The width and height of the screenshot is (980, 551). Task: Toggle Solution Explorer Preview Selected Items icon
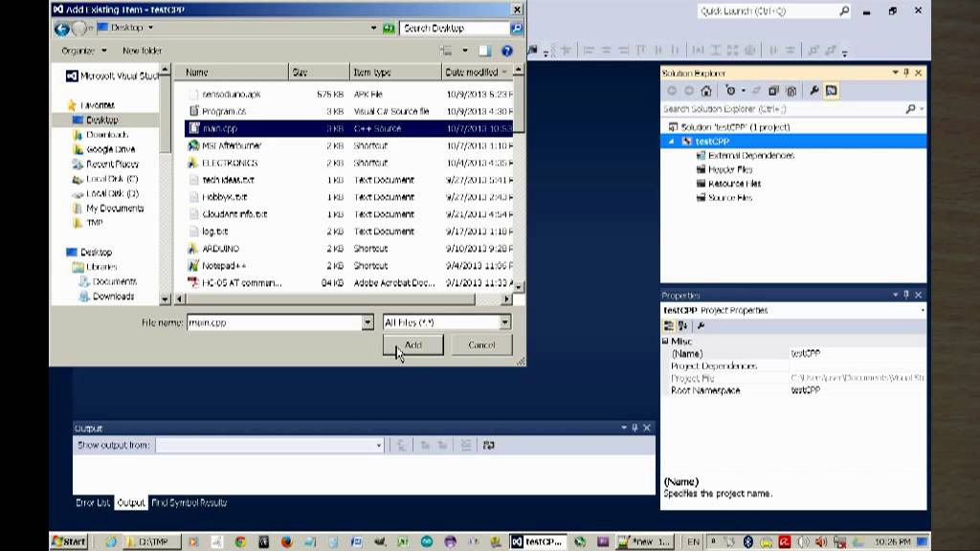click(x=832, y=91)
